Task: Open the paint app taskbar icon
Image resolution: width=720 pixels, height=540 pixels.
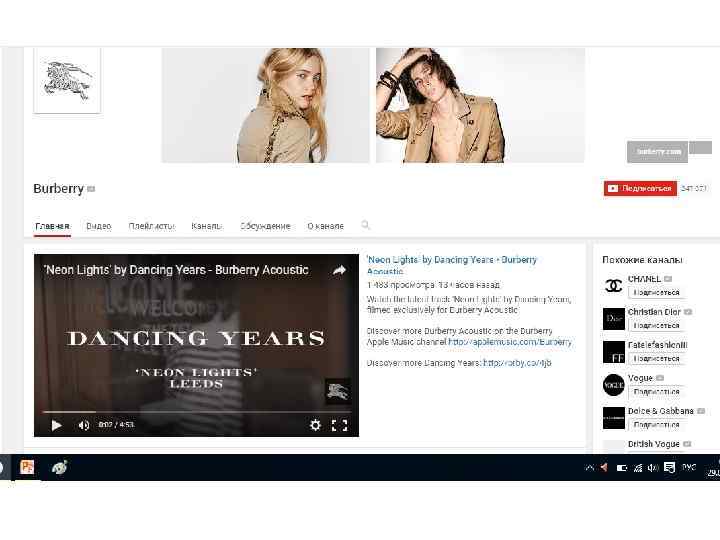Action: [60, 467]
